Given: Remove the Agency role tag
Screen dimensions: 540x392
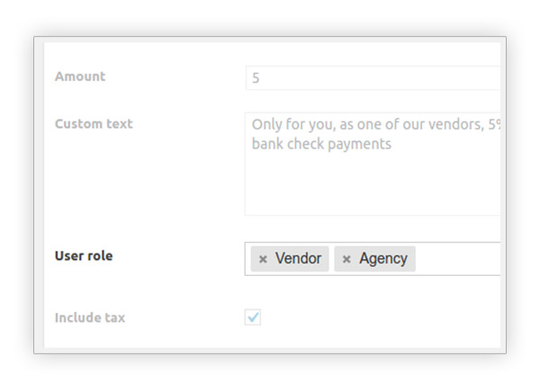Looking at the screenshot, I should (x=346, y=259).
